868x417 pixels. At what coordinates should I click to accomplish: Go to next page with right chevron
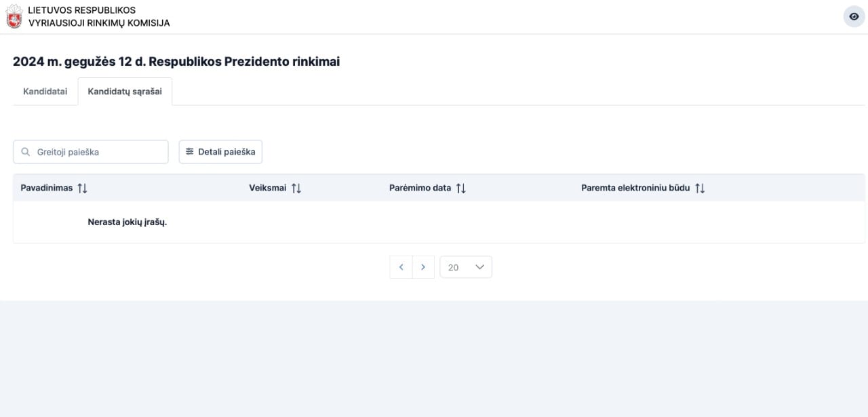coord(423,267)
